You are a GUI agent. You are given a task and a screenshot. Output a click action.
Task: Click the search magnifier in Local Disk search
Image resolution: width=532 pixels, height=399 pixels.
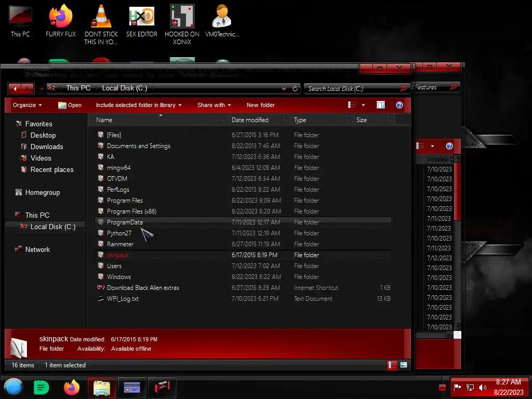pos(403,88)
